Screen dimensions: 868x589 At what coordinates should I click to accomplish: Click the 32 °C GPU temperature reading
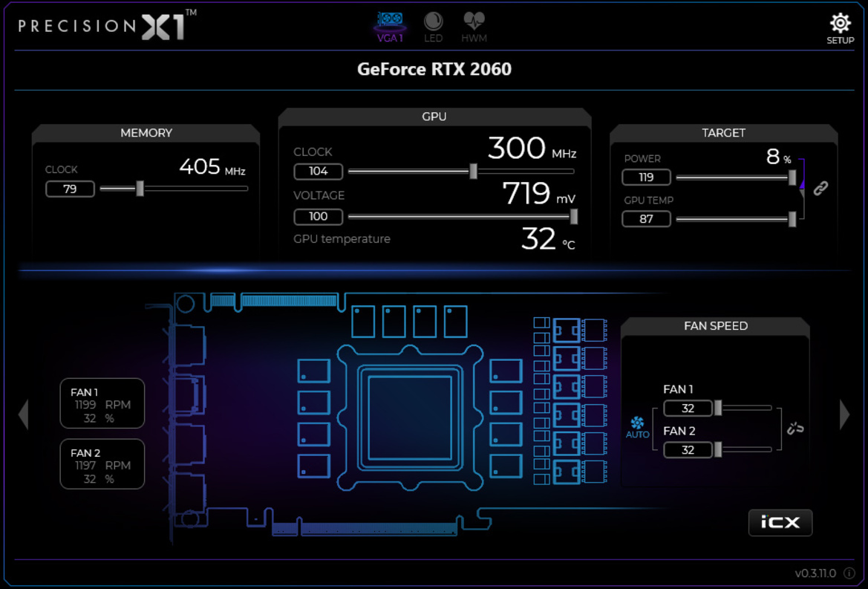pos(548,239)
